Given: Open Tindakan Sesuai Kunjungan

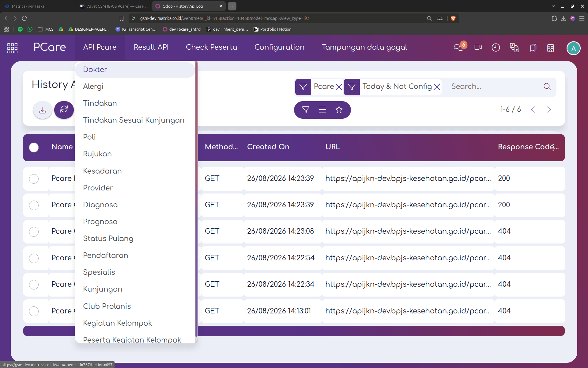Looking at the screenshot, I should tap(135, 120).
